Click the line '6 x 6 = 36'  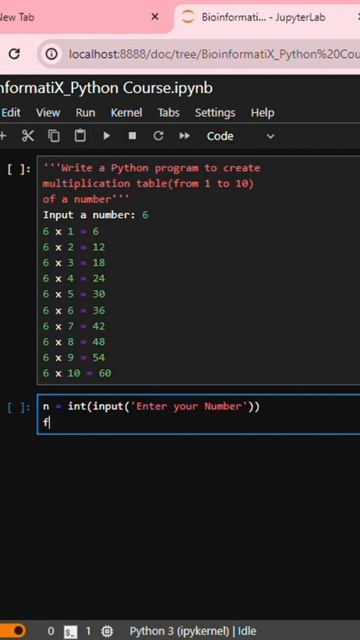74,311
